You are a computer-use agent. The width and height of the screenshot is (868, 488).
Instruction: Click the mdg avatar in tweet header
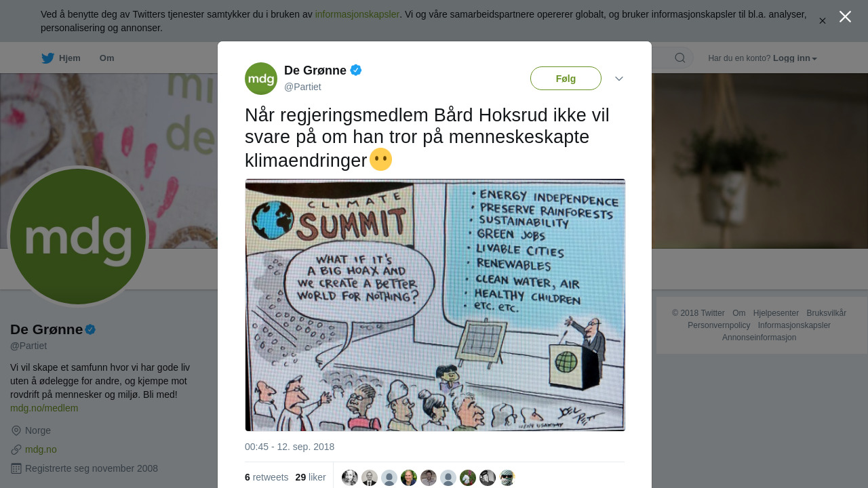pyautogui.click(x=261, y=79)
